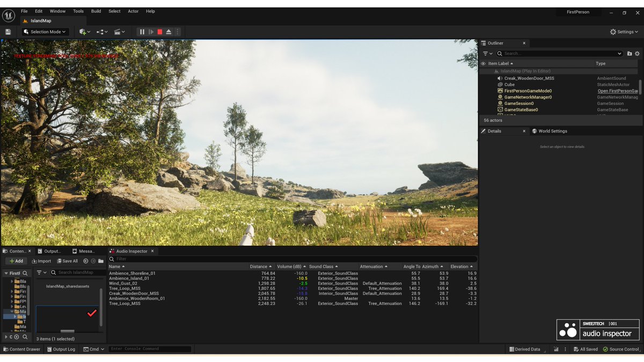Click the Unreal Engine logo icon

(x=8, y=16)
